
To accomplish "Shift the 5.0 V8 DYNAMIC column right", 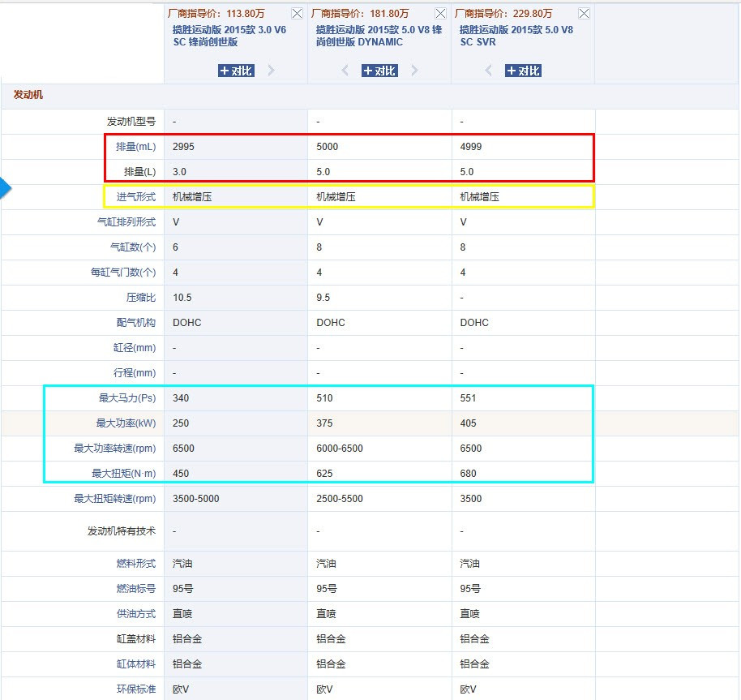I will coord(414,71).
